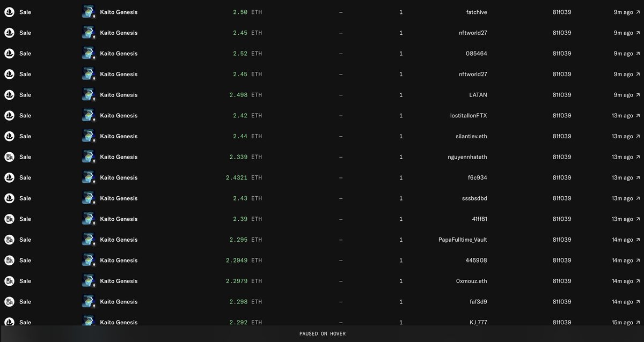This screenshot has width=644, height=342.
Task: Select the 2.44 ETH price
Action: point(247,136)
